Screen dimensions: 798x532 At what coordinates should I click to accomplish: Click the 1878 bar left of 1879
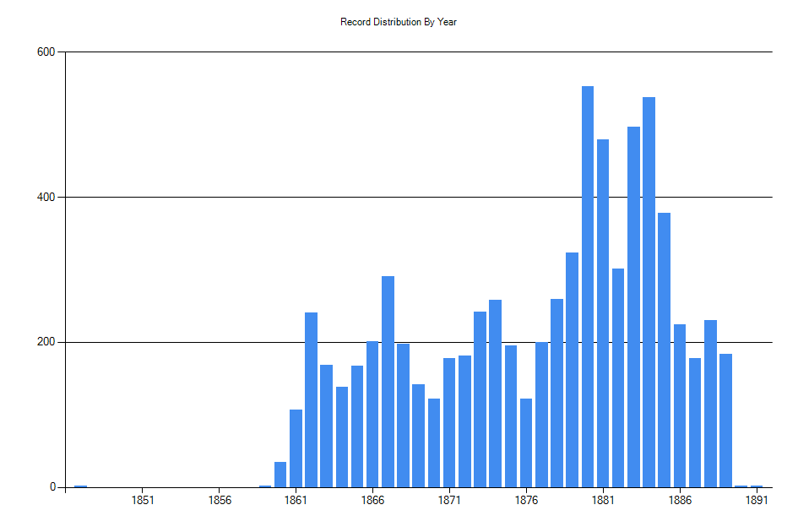[x=556, y=393]
